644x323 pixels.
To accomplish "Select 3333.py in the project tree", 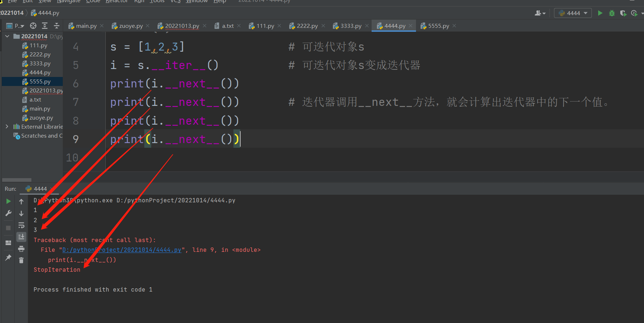I will [40, 64].
